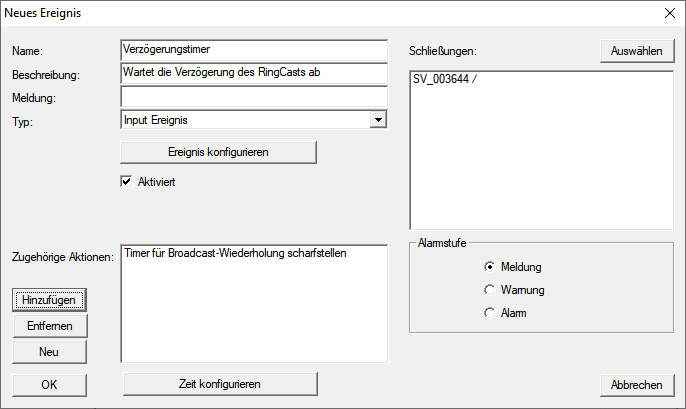Open the Typ dropdown arrow

(x=377, y=120)
